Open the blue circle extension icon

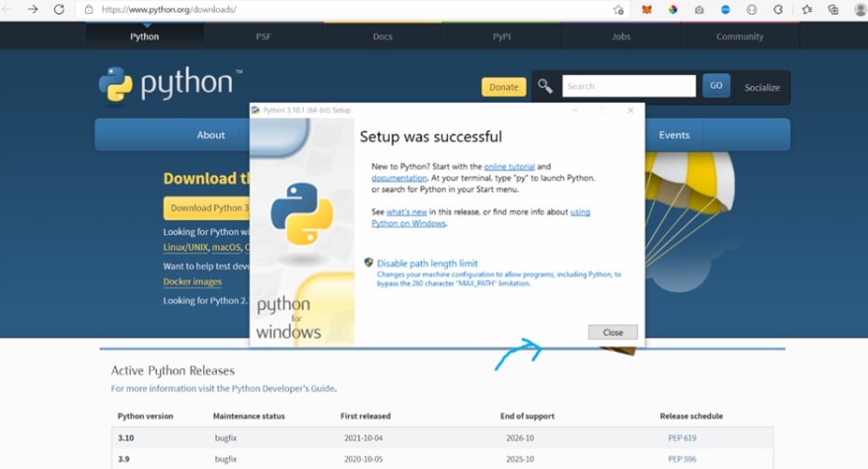pos(725,10)
